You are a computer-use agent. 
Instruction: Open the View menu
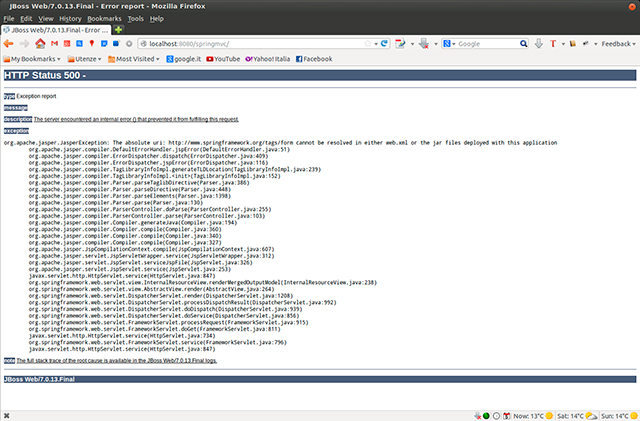click(46, 18)
